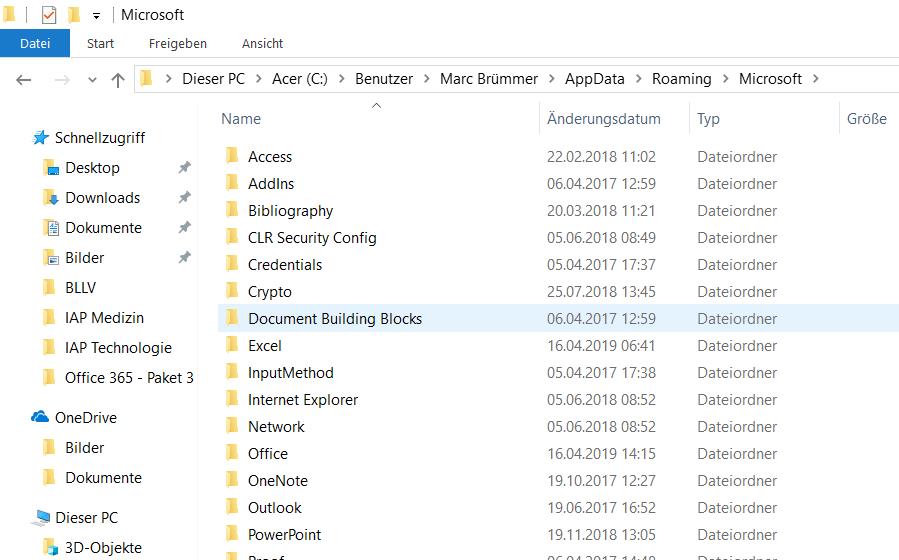Image resolution: width=899 pixels, height=560 pixels.
Task: Click the 3D-Objekte folder icon
Action: click(x=51, y=547)
